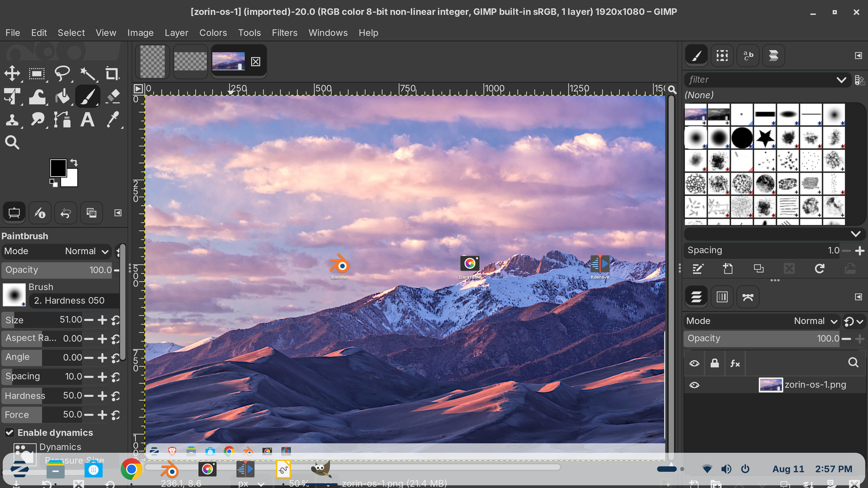Expand the brush tag assignment dropdown
Image resolution: width=868 pixels, height=488 pixels.
click(856, 234)
